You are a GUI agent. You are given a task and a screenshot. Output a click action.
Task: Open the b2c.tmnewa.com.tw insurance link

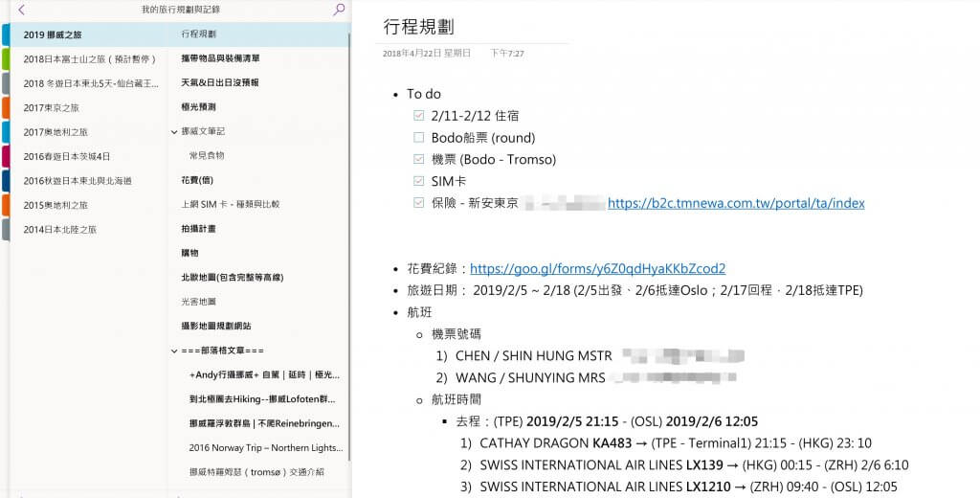[736, 203]
